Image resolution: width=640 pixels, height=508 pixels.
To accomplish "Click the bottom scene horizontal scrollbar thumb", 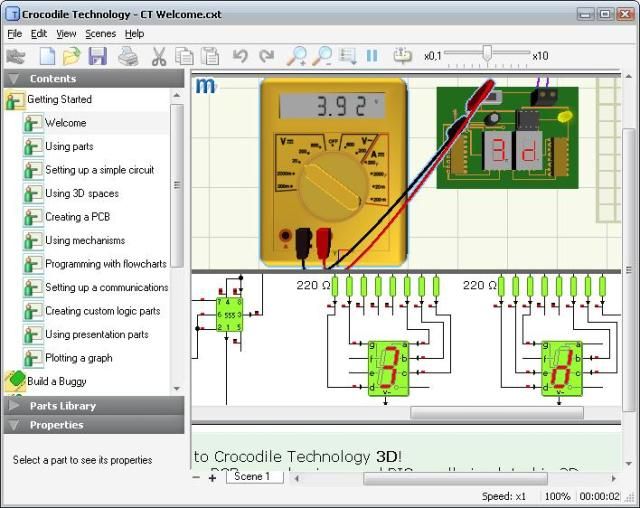I will [455, 479].
